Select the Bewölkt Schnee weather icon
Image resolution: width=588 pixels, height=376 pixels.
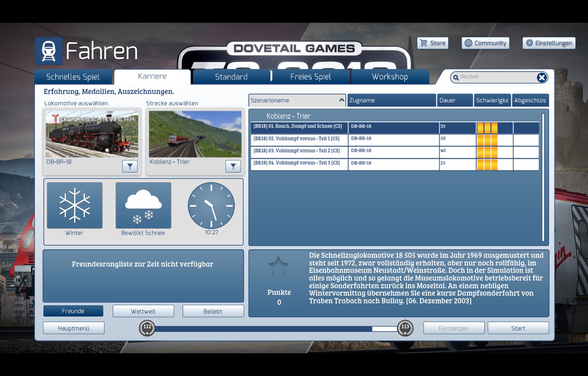point(143,205)
